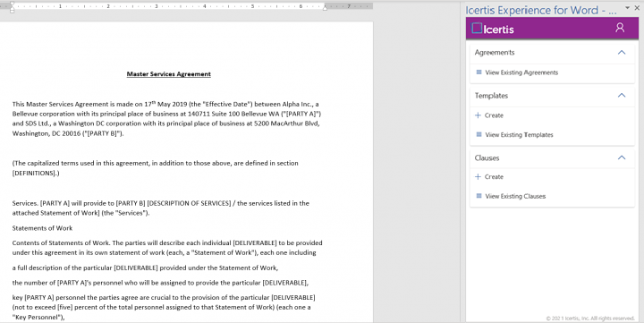Collapse the Agreements section

pyautogui.click(x=622, y=52)
